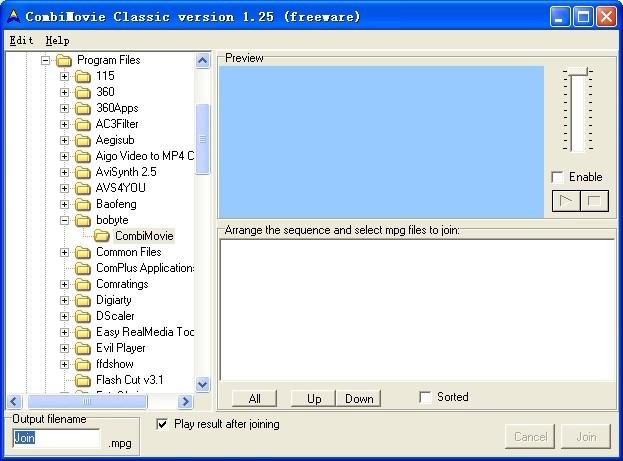The width and height of the screenshot is (623, 461).
Task: Click the preview stop button
Action: [x=594, y=201]
